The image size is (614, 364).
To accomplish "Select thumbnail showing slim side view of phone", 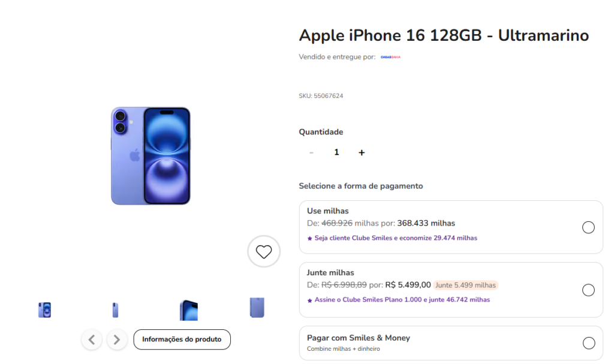I will coord(115,309).
